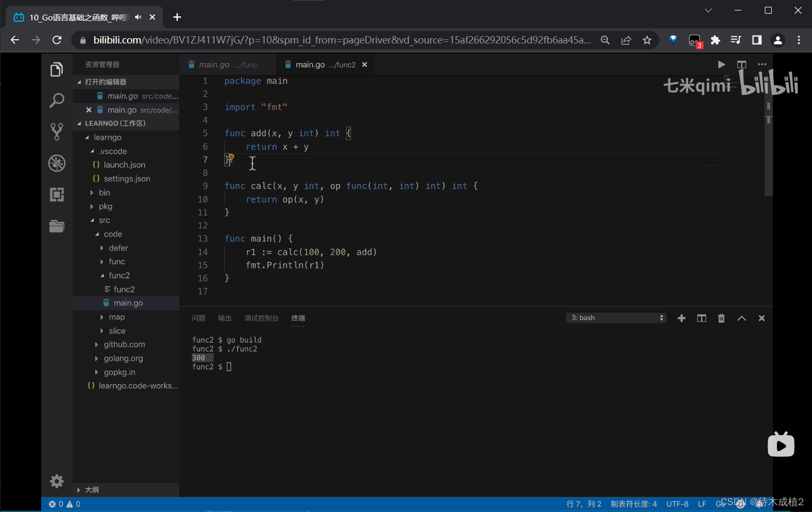
Task: Click the folder icon in the activity bar
Action: point(57,226)
